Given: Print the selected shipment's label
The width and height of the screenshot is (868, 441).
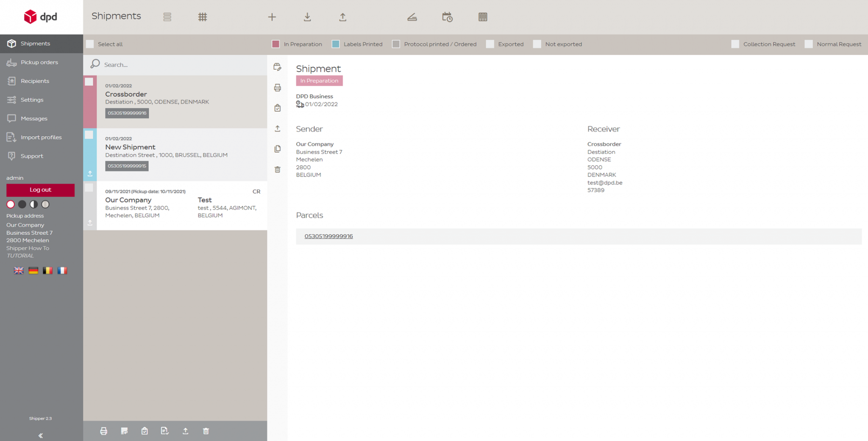Looking at the screenshot, I should pos(278,88).
